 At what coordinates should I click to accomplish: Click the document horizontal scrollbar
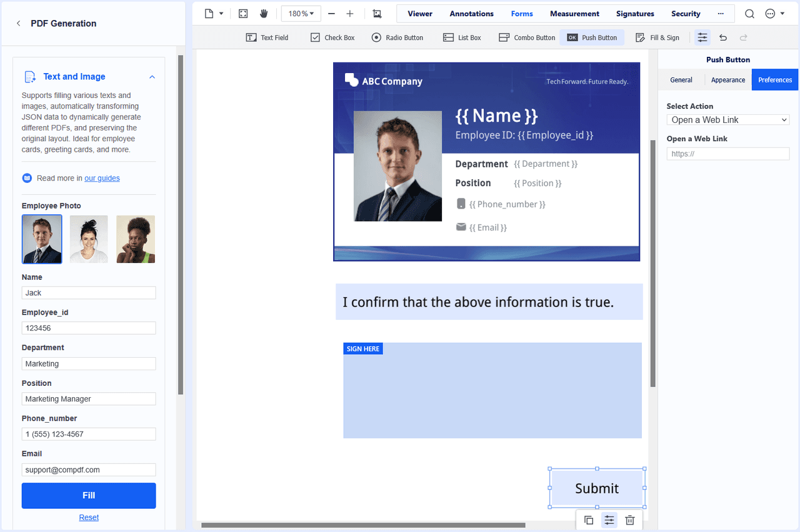point(363,525)
